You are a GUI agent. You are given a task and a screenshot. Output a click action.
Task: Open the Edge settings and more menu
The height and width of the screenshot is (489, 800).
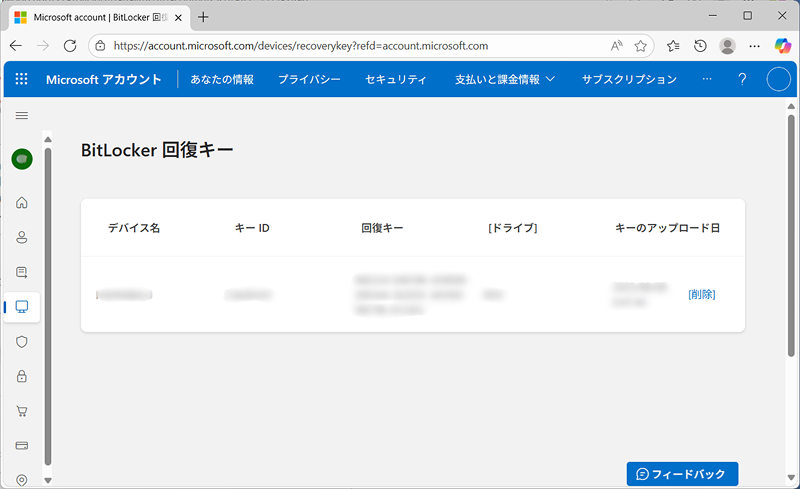755,46
